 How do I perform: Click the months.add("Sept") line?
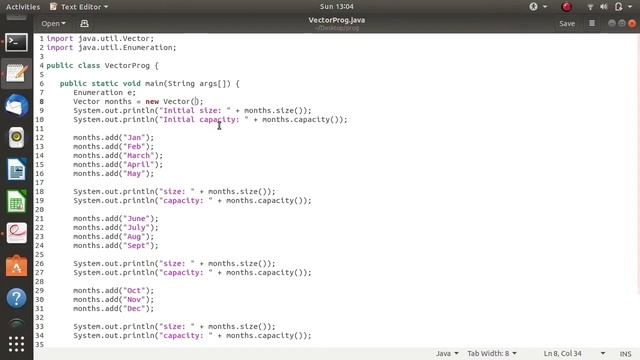tap(116, 245)
